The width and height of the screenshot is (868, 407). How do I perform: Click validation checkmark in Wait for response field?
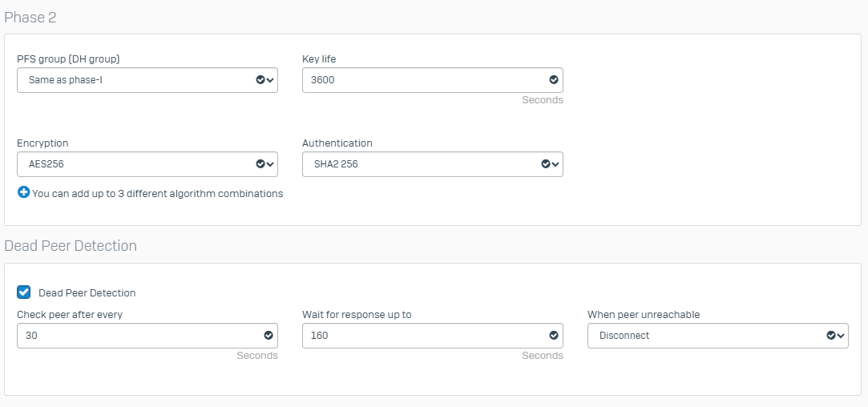click(553, 336)
